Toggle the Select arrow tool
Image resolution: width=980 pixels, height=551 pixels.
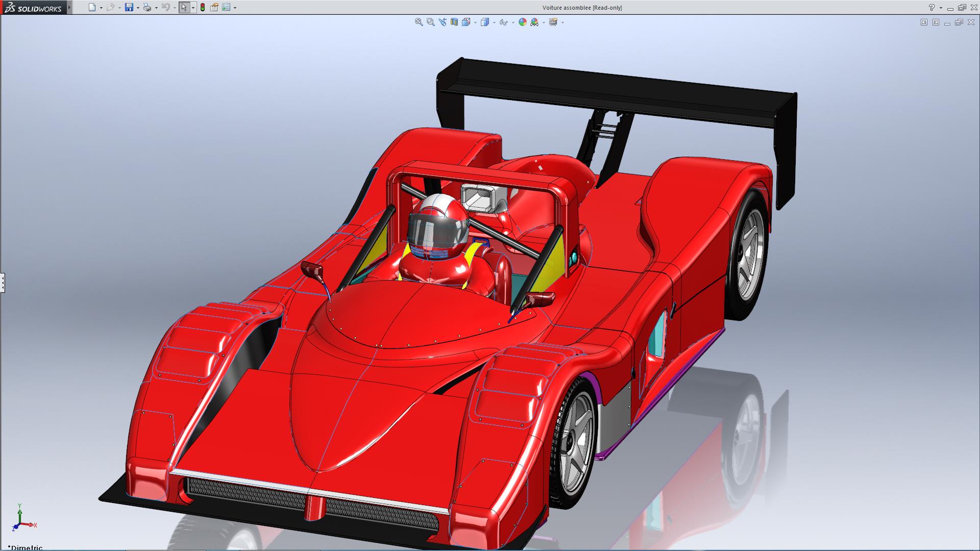point(184,7)
